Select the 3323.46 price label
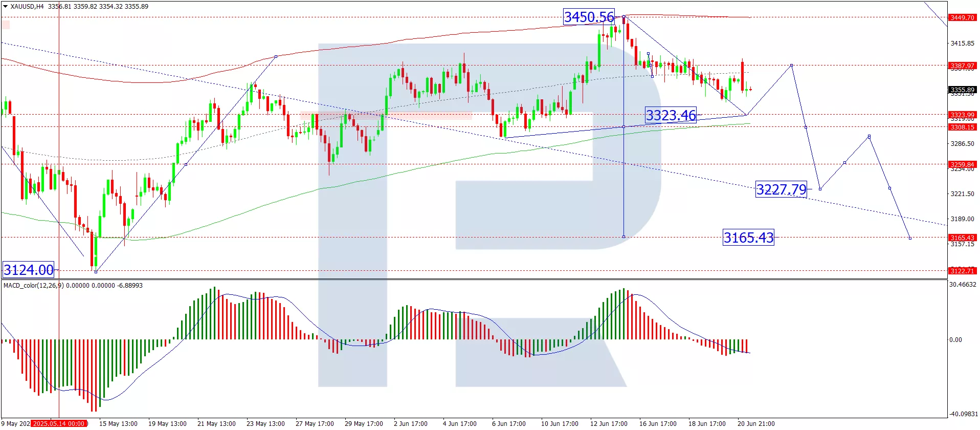The image size is (980, 430). point(671,115)
